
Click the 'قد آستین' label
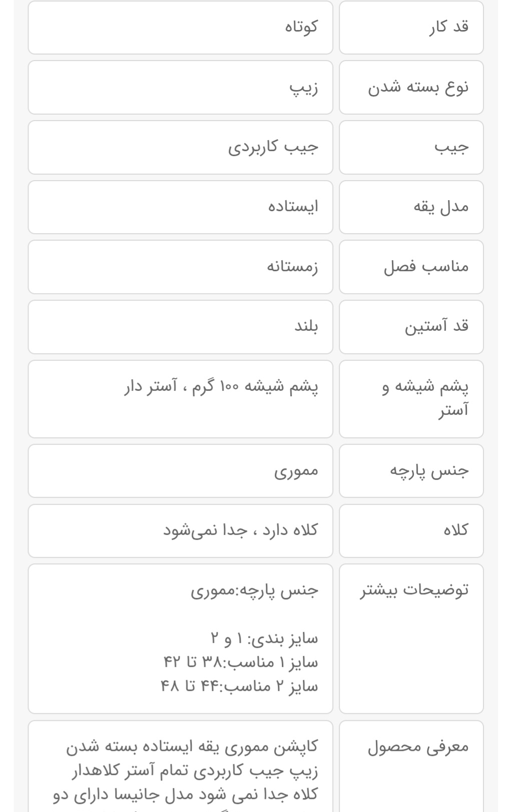click(436, 327)
